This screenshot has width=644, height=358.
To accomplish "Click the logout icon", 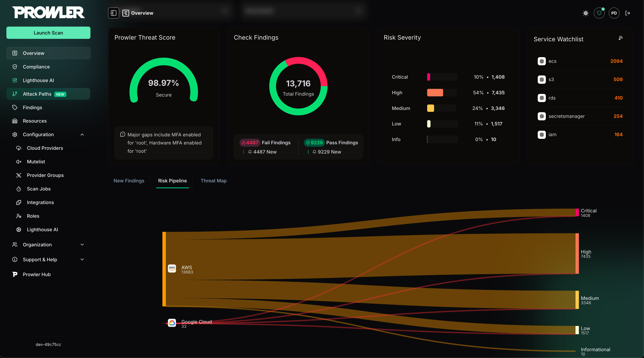I will pos(627,13).
